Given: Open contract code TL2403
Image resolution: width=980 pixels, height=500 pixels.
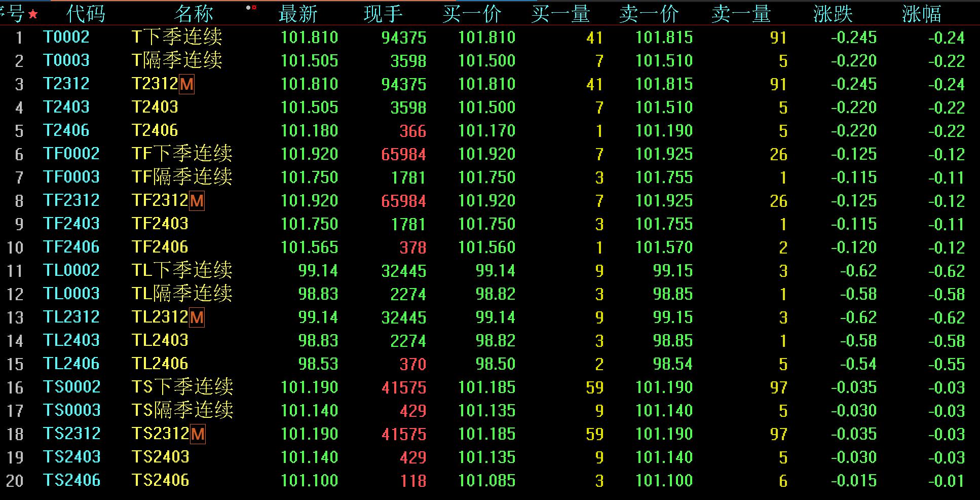Looking at the screenshot, I should (71, 340).
